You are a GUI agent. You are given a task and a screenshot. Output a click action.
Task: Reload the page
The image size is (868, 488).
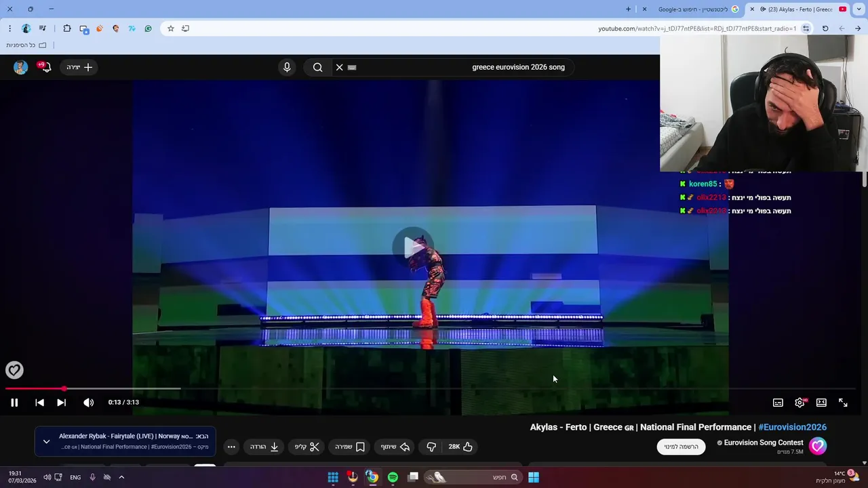(825, 28)
